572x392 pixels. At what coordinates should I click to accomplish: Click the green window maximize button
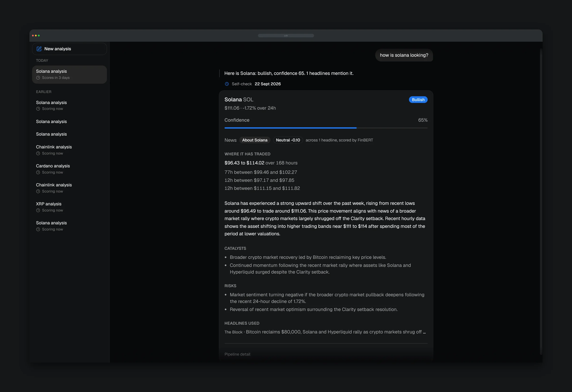[x=39, y=36]
